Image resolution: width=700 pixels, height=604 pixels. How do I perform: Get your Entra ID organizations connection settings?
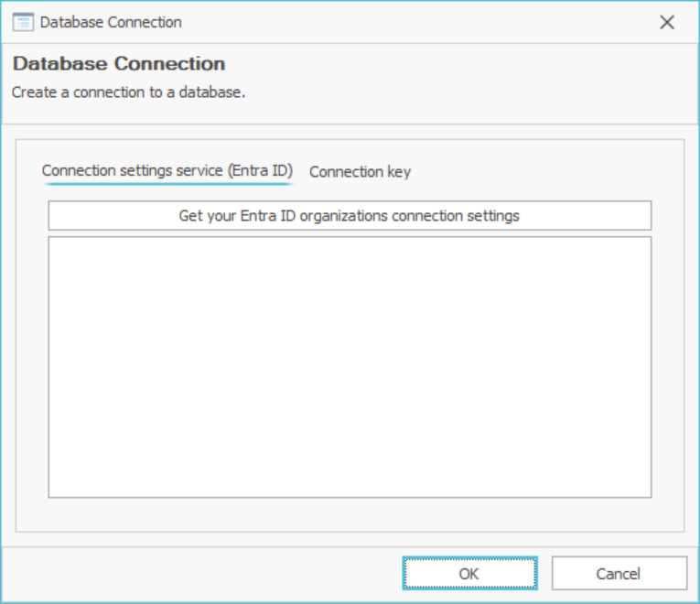350,216
